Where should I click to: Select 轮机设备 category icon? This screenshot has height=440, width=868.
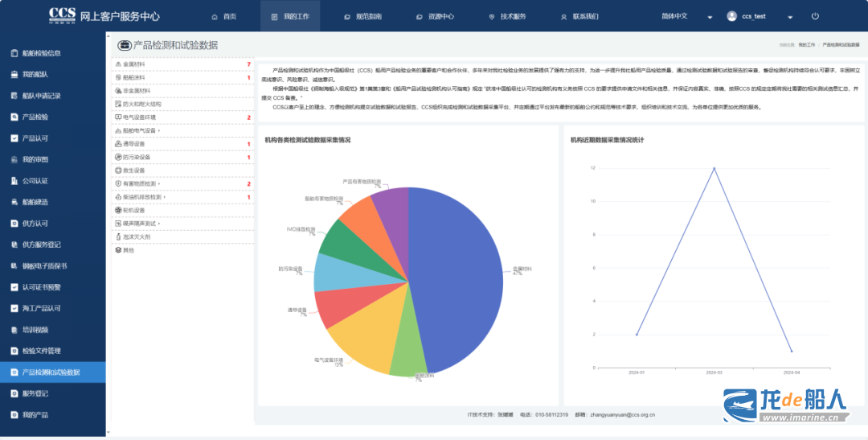pyautogui.click(x=118, y=210)
